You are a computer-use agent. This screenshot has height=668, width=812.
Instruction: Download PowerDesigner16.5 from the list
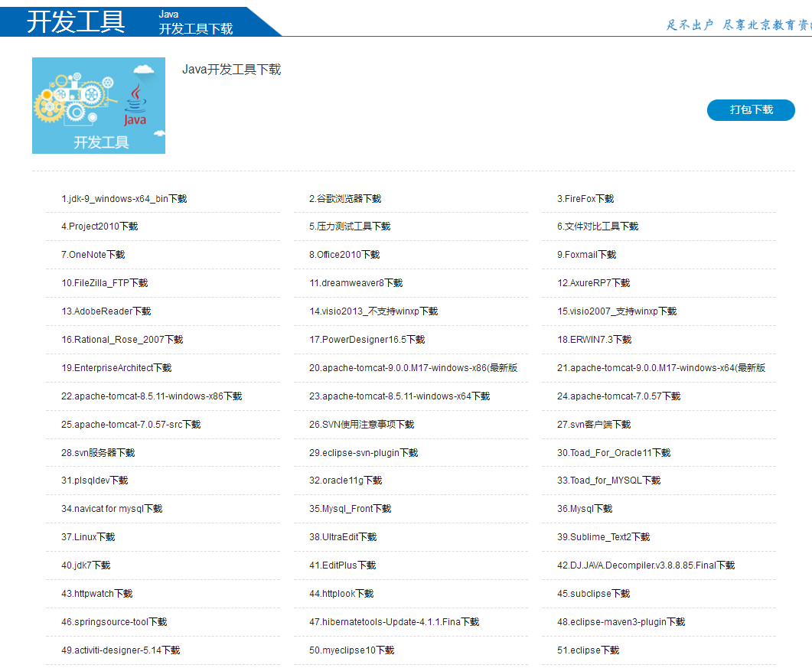point(367,340)
